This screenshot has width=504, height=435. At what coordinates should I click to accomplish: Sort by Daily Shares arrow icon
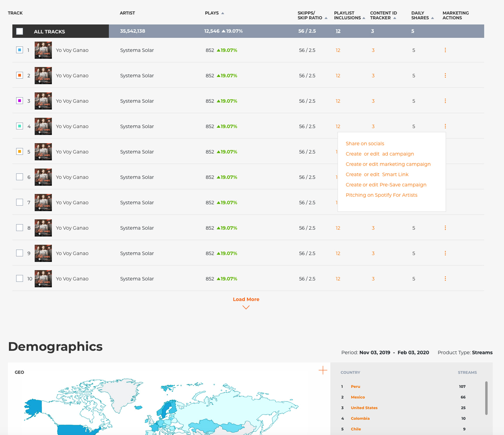click(x=432, y=18)
